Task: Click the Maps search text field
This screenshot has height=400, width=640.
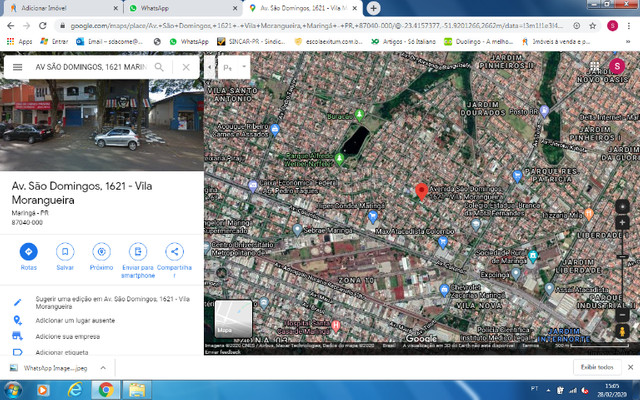Action: coord(91,67)
